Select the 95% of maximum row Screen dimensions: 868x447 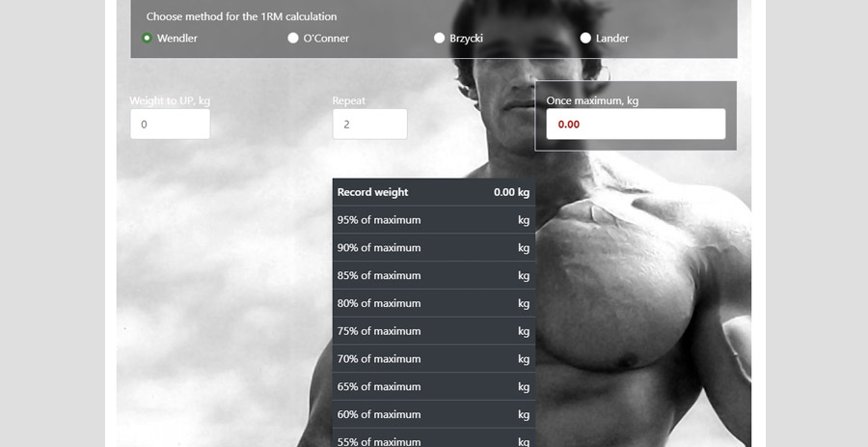[x=433, y=220]
